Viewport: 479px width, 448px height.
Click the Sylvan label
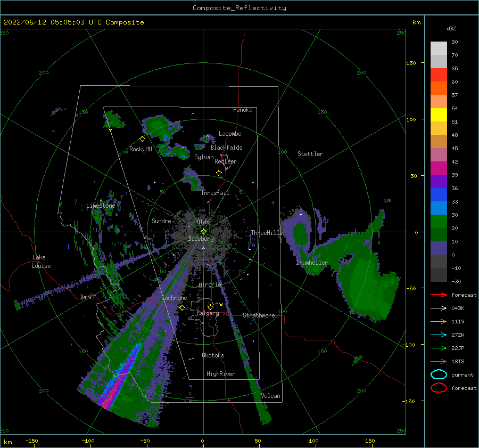coord(204,157)
